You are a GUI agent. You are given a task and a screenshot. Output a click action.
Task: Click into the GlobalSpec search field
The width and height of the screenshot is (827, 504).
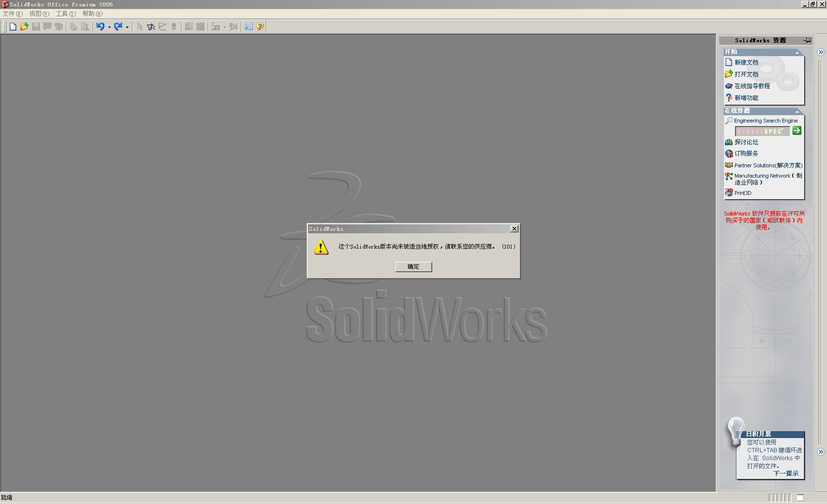(763, 131)
